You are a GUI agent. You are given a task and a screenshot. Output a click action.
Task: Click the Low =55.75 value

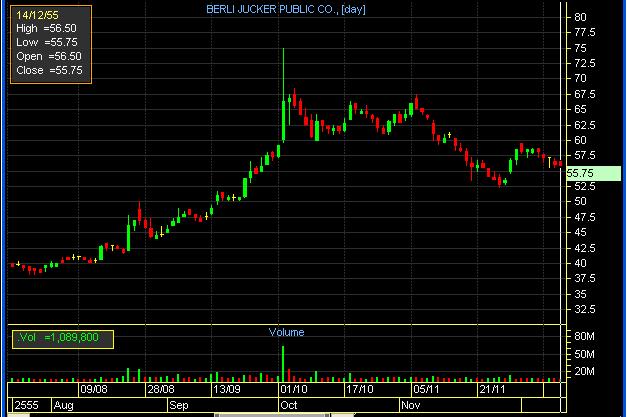[x=47, y=42]
